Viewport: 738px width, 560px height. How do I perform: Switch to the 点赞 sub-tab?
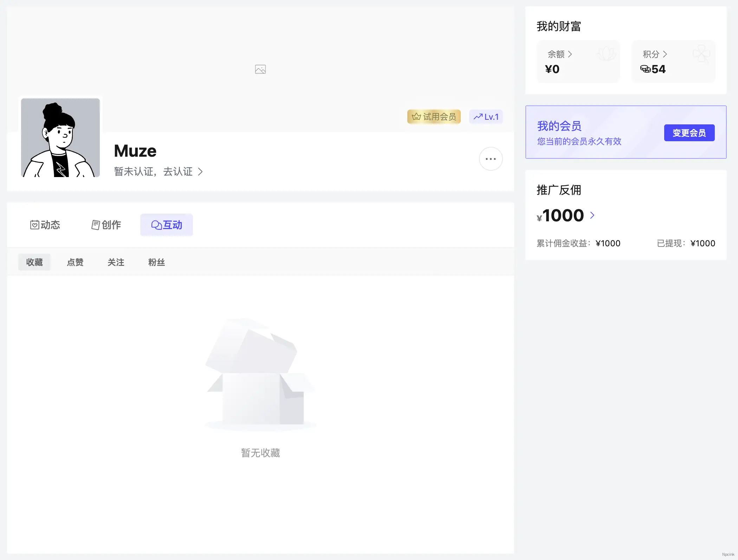[75, 262]
